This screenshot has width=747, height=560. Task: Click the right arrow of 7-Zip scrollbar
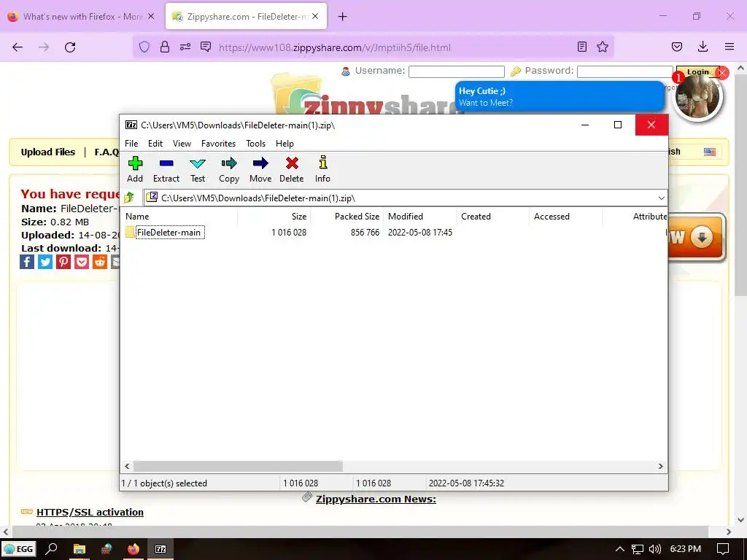pyautogui.click(x=661, y=466)
